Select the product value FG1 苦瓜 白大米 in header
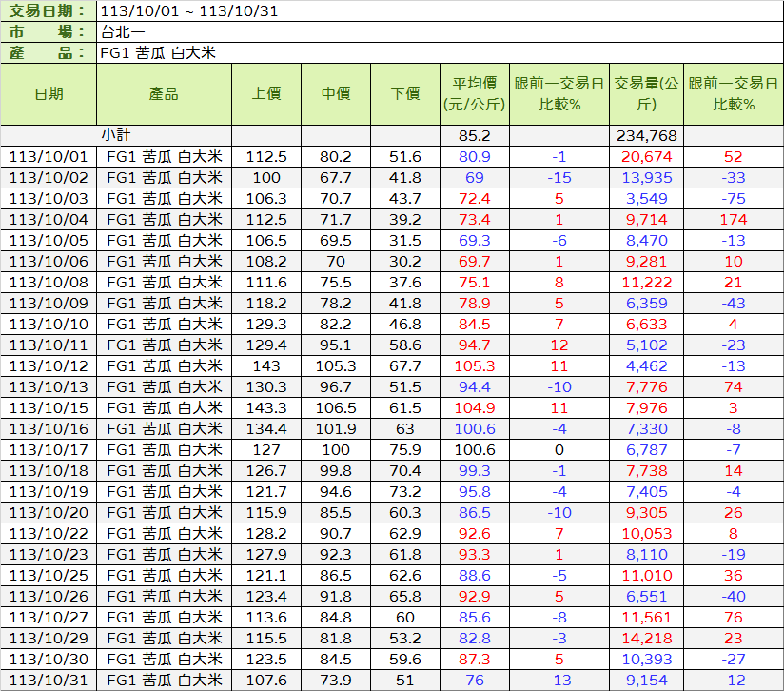The image size is (784, 691). coord(158,52)
